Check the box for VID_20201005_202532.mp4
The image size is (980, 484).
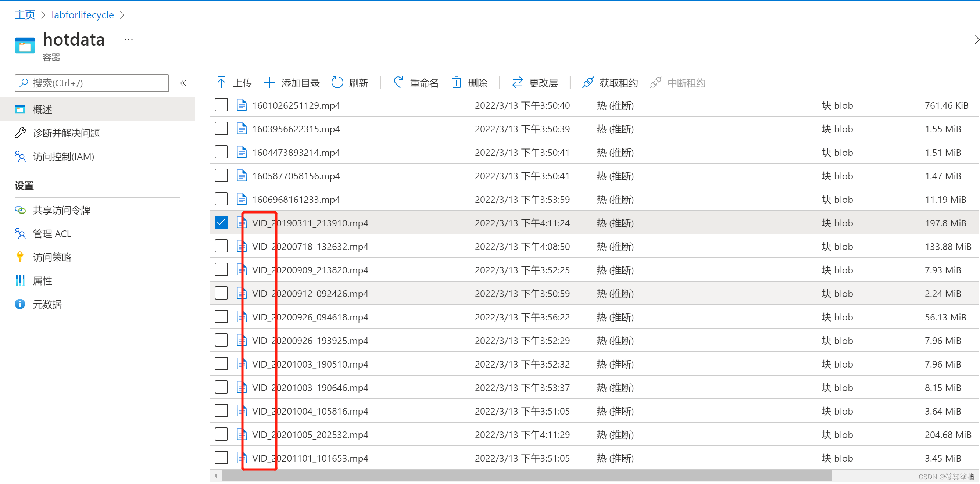tap(221, 434)
